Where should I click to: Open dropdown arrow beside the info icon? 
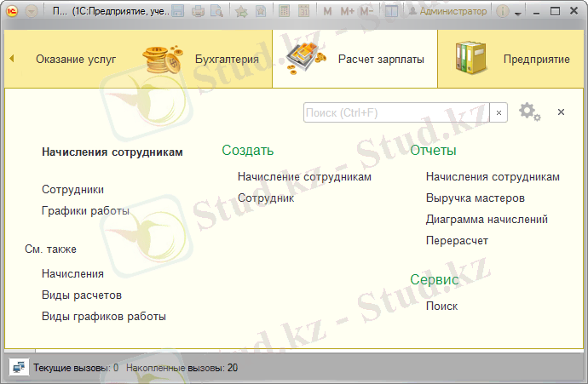coord(517,14)
